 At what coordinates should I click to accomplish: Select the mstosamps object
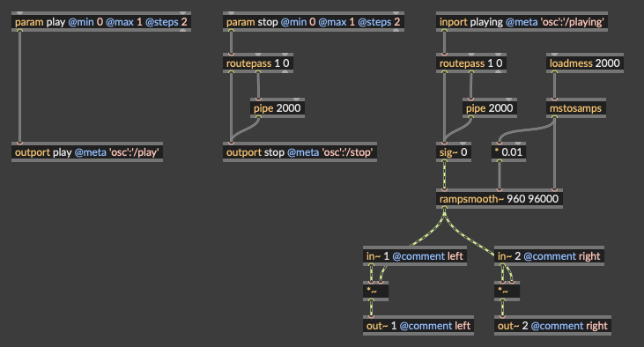[x=576, y=108]
